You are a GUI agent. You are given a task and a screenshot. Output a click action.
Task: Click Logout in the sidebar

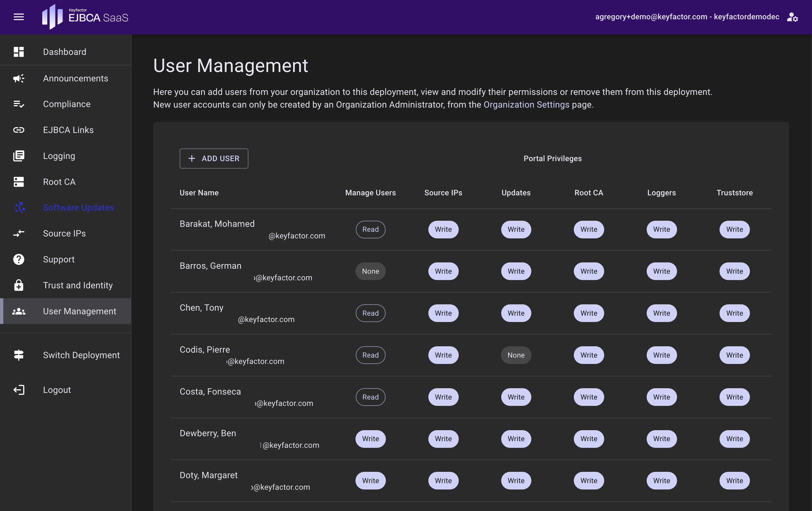tap(57, 390)
